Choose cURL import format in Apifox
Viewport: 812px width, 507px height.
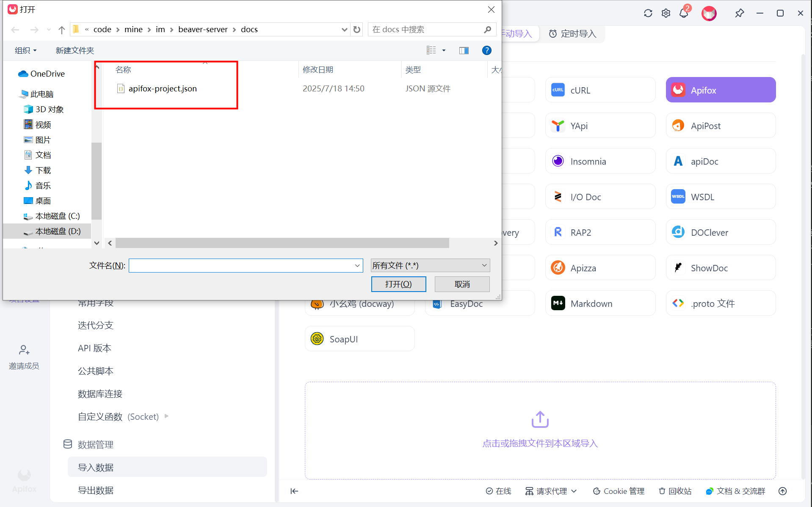point(600,90)
